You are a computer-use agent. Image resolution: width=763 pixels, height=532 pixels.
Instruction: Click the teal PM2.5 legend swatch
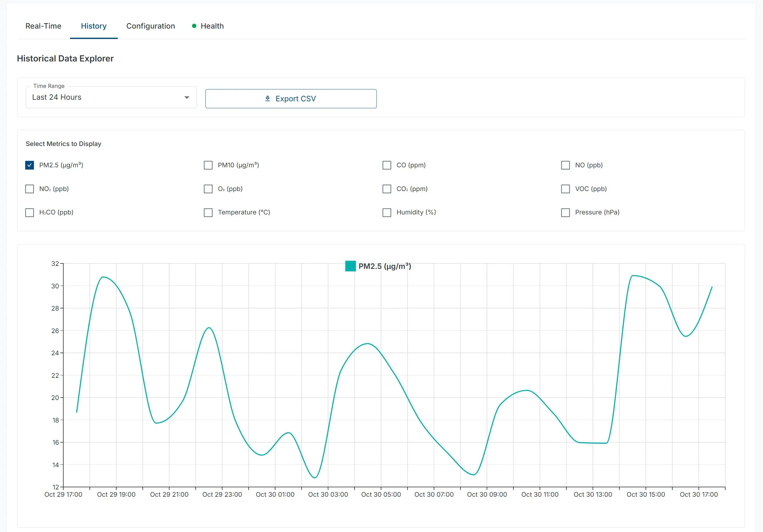pos(350,266)
